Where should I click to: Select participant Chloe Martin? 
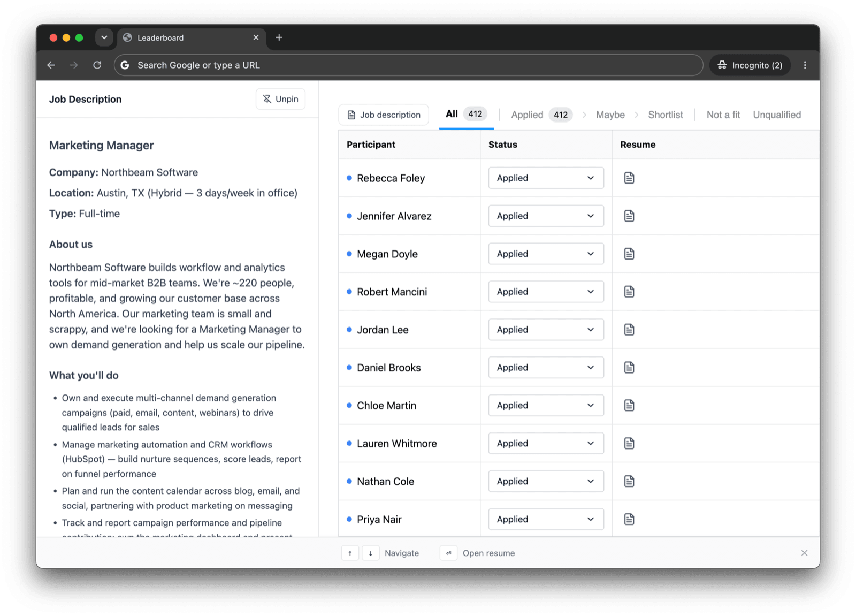[386, 406]
